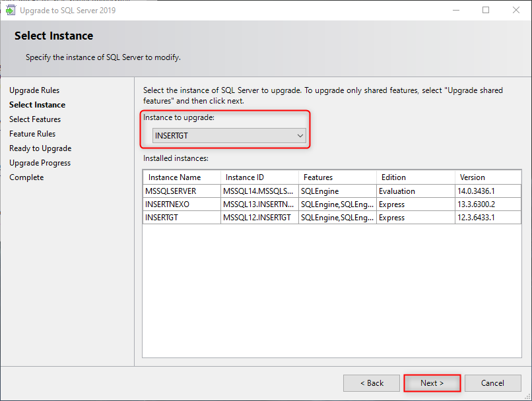532x401 pixels.
Task: Open the Instance to upgrade dropdown arrow
Action: pyautogui.click(x=300, y=136)
